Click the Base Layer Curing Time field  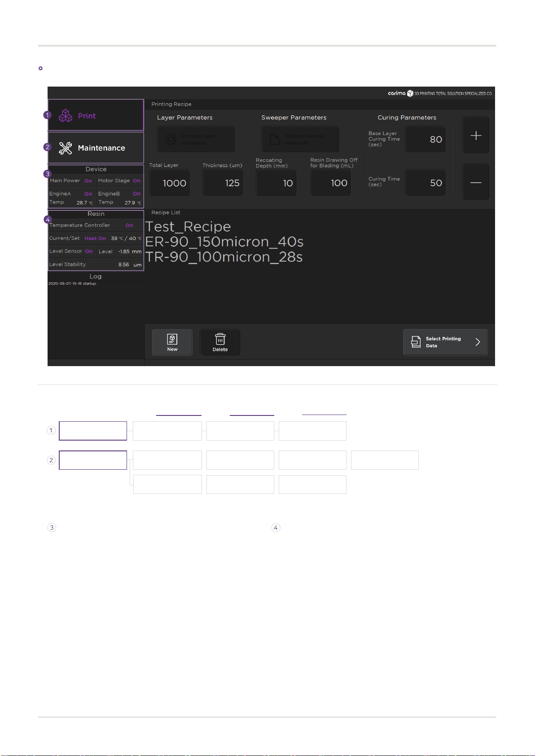pos(426,140)
